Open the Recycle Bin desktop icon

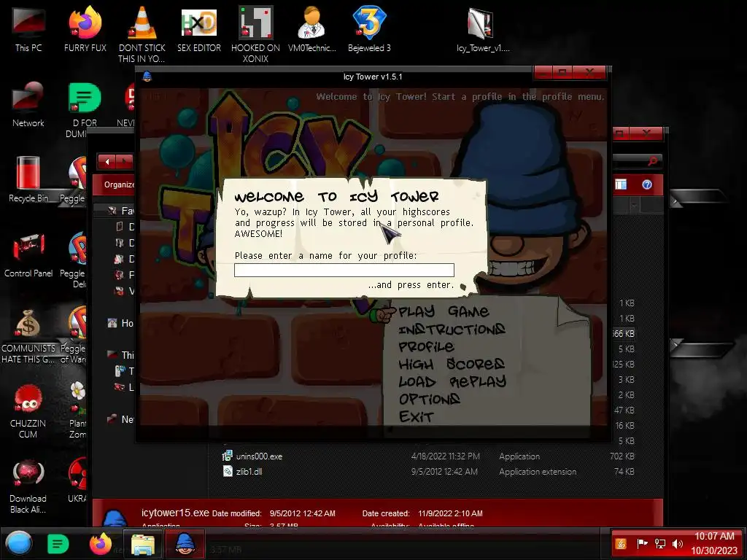click(x=28, y=179)
